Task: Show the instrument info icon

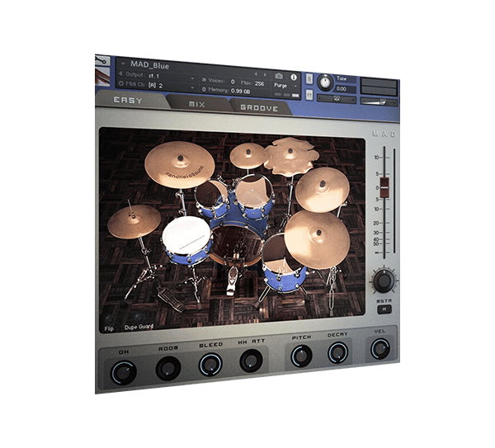Action: point(294,77)
